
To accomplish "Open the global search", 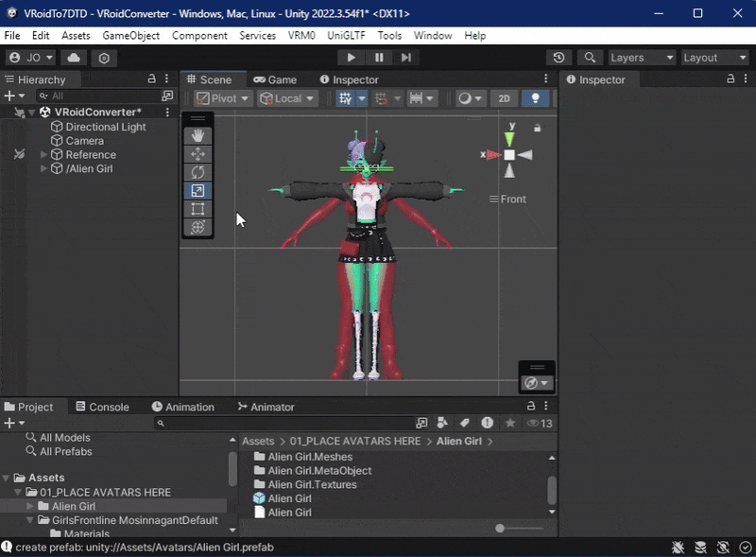I will point(589,58).
